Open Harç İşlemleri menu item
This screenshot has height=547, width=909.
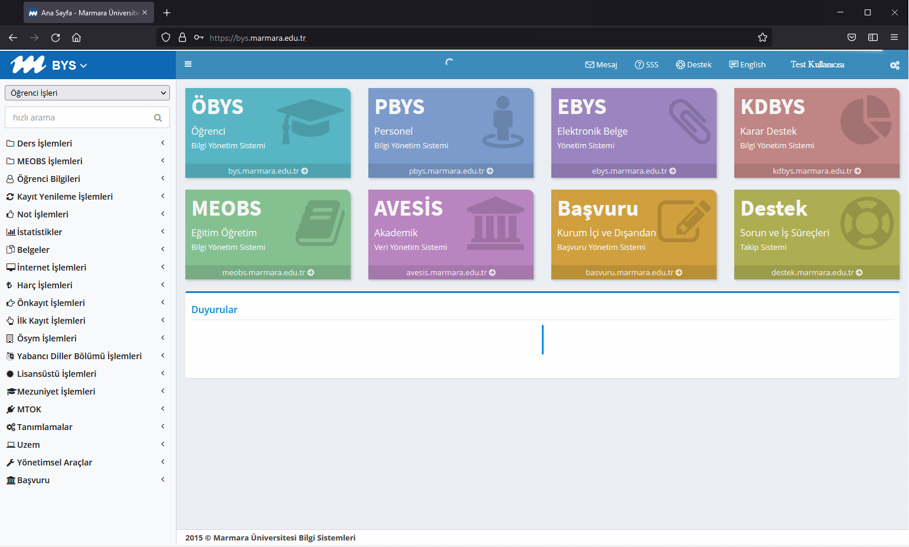coord(87,285)
